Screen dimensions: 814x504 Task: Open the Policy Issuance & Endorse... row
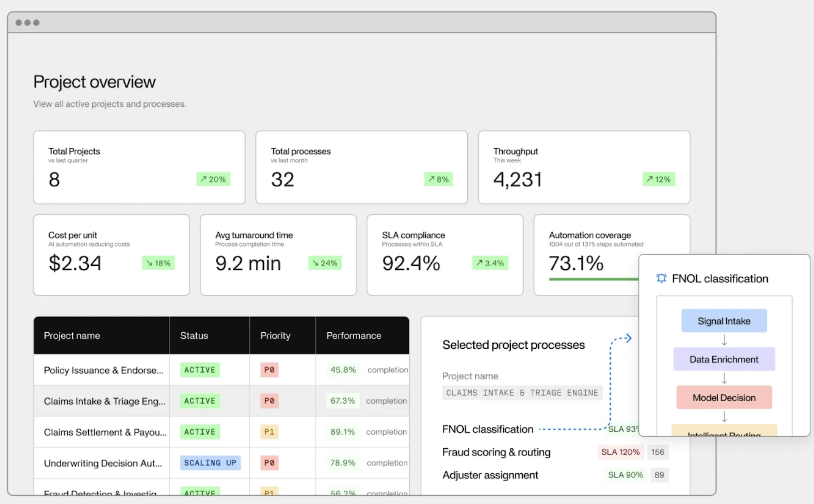[221, 370]
